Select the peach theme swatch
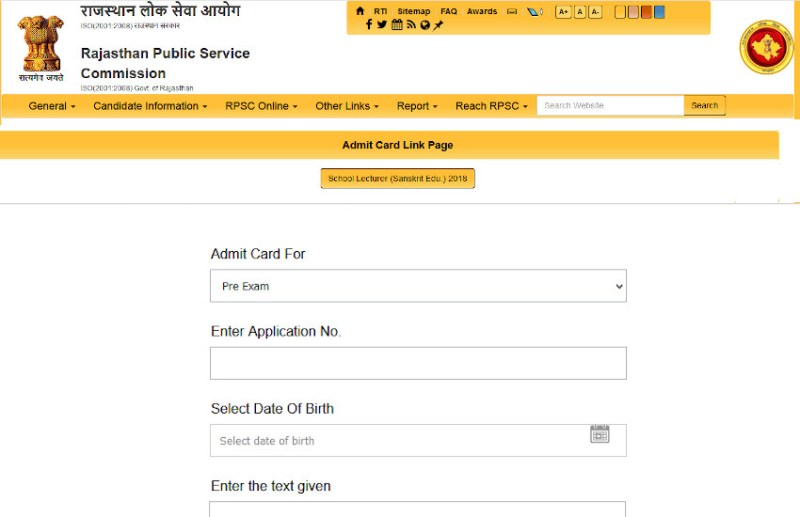 tap(633, 12)
